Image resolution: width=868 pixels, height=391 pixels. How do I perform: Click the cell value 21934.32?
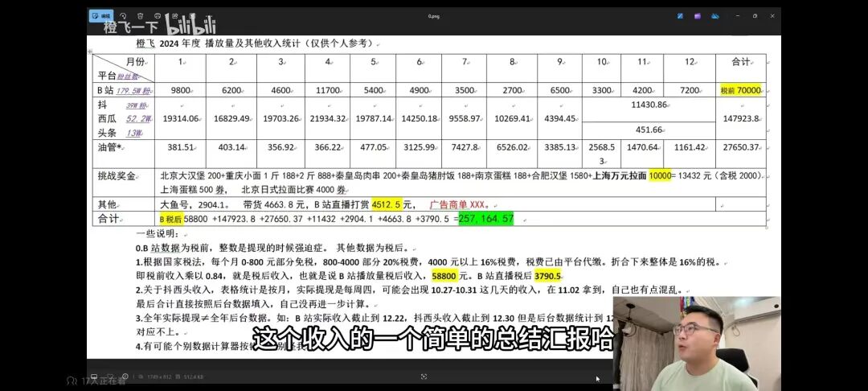click(x=328, y=118)
